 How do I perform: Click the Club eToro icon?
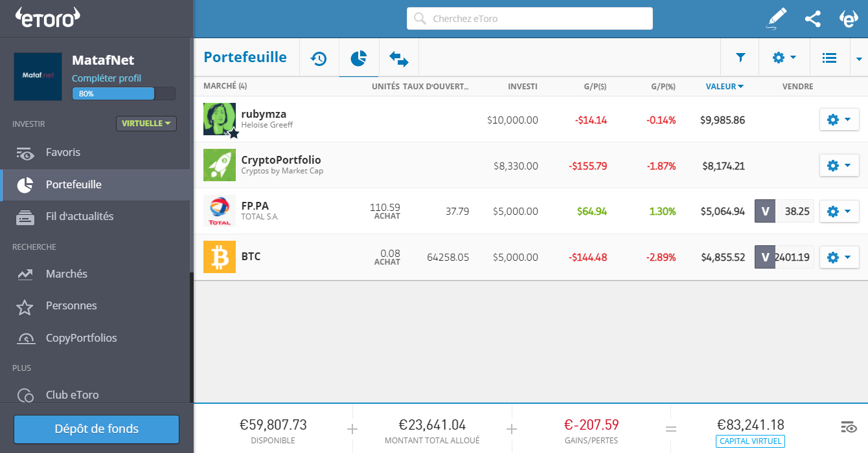(25, 395)
